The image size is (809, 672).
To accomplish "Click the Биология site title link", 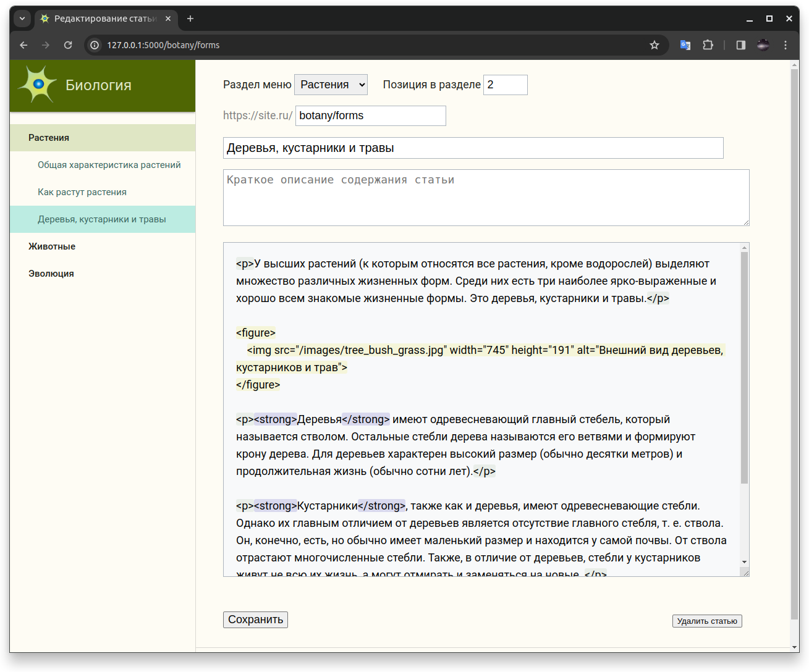I will (x=98, y=85).
